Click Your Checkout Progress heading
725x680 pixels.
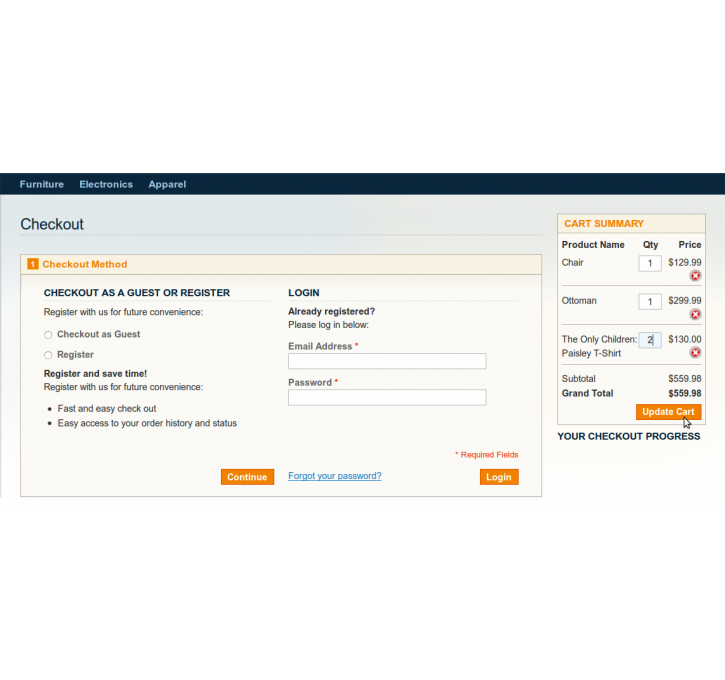click(628, 436)
